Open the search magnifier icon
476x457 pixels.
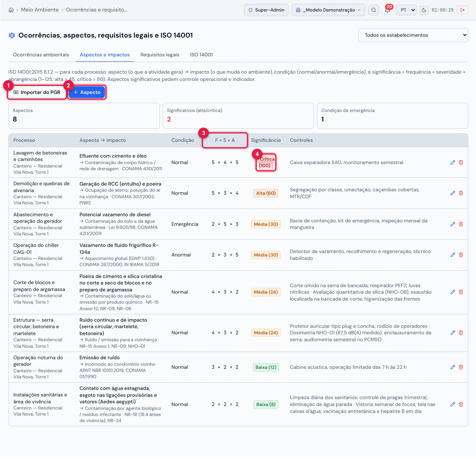click(x=373, y=10)
